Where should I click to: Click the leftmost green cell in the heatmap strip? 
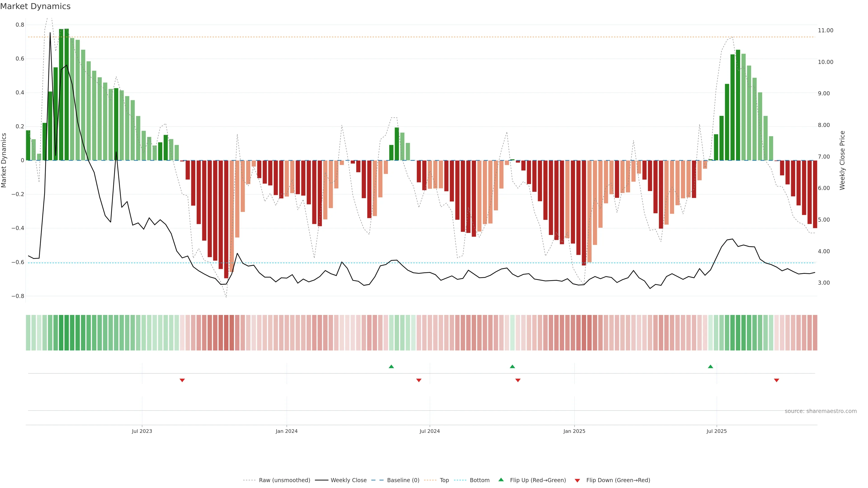click(x=28, y=333)
